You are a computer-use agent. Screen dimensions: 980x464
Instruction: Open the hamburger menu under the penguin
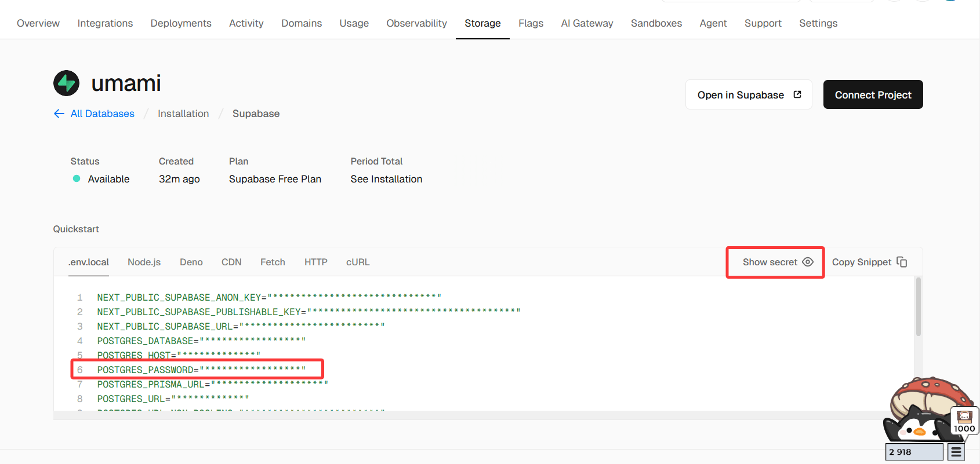tap(956, 452)
